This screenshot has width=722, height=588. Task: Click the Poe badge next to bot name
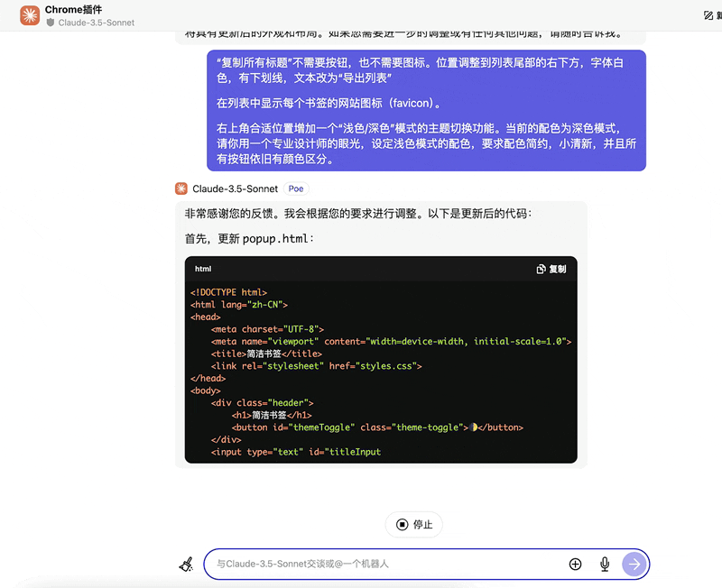coord(296,188)
